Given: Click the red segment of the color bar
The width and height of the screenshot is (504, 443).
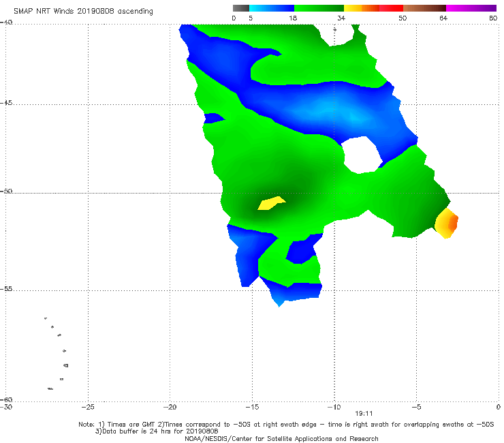Looking at the screenshot, I should 391,8.
